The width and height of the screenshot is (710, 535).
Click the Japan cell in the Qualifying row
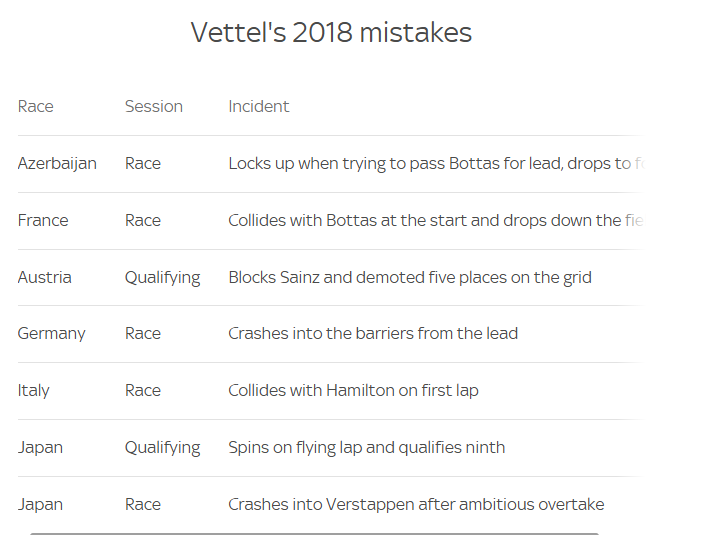click(x=40, y=448)
